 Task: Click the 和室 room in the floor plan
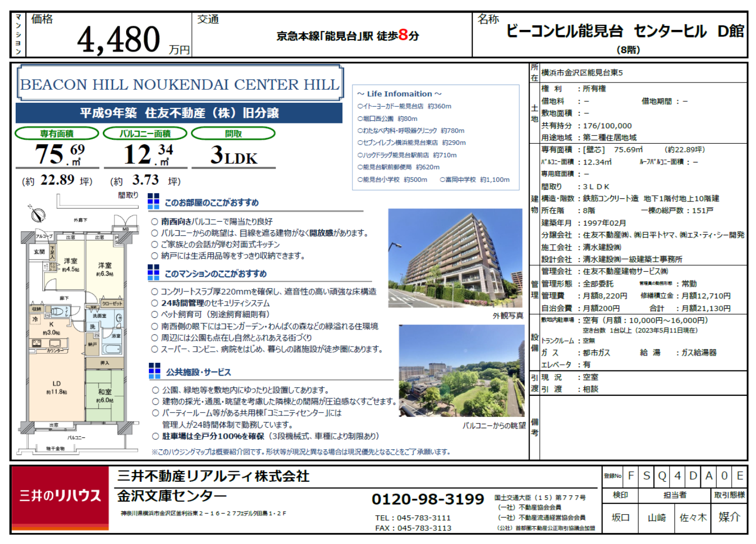pyautogui.click(x=105, y=395)
